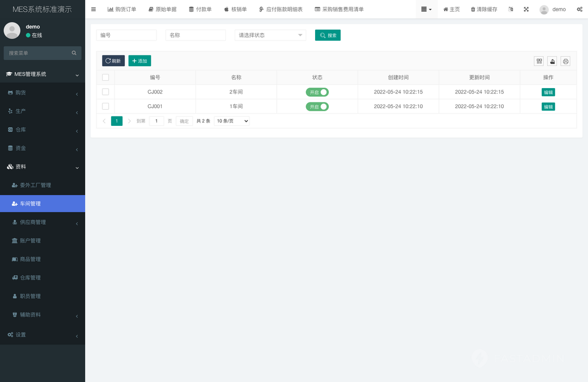Screen dimensions: 588x382
Task: Open the 10 条/页 page size selector
Action: point(231,120)
